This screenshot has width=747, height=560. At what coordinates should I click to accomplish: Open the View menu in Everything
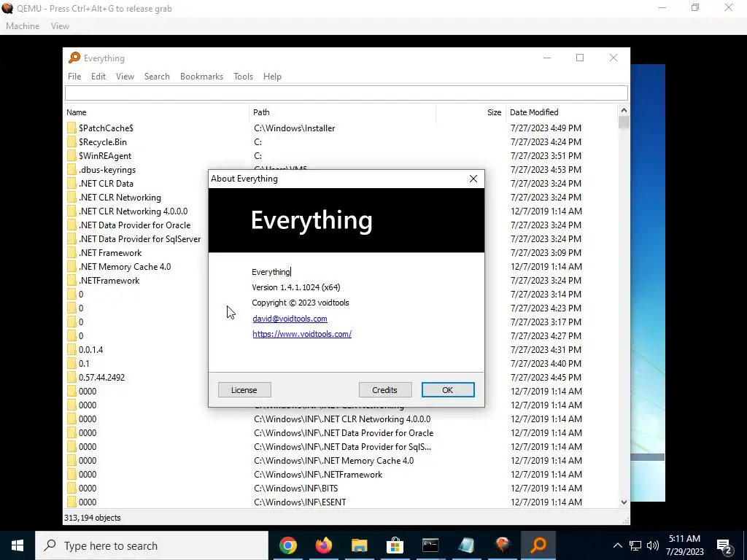tap(125, 76)
